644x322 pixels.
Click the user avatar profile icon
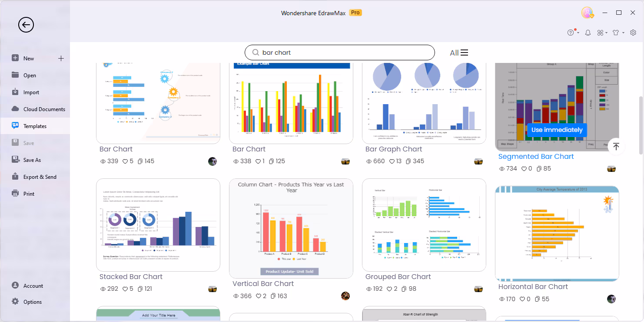pyautogui.click(x=588, y=13)
